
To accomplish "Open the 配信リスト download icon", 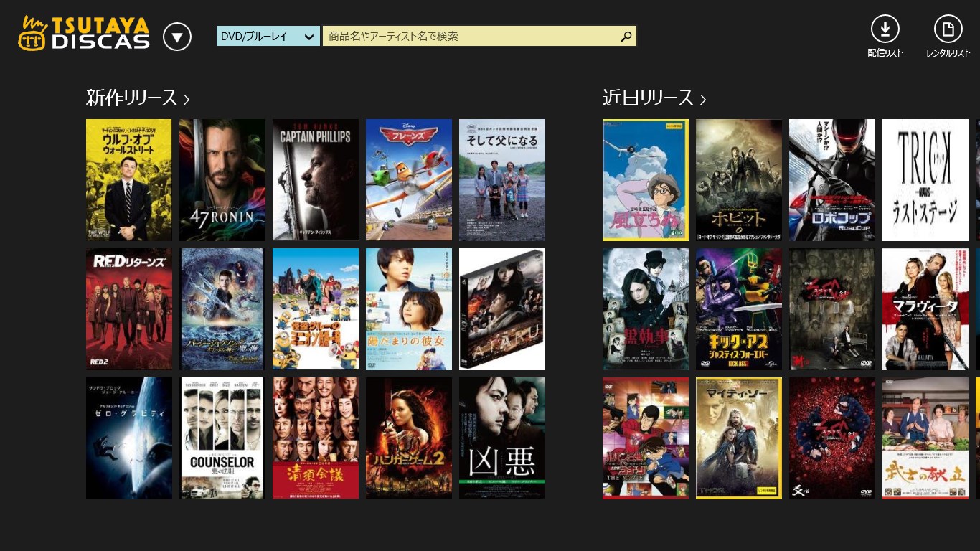I will tap(885, 29).
